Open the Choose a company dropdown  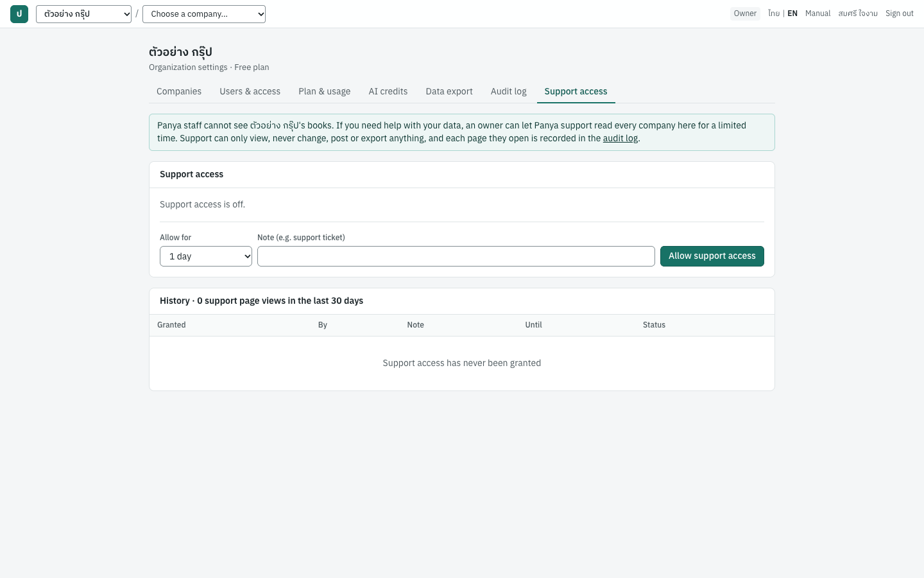[x=204, y=14]
